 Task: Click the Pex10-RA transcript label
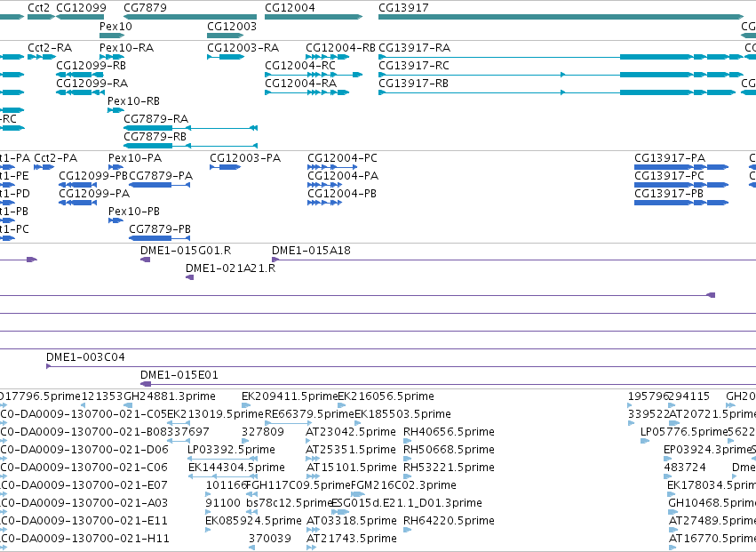126,47
